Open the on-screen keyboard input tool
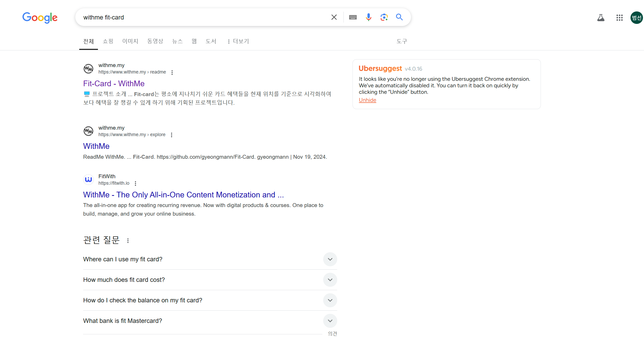Image resolution: width=644 pixels, height=339 pixels. pos(353,17)
